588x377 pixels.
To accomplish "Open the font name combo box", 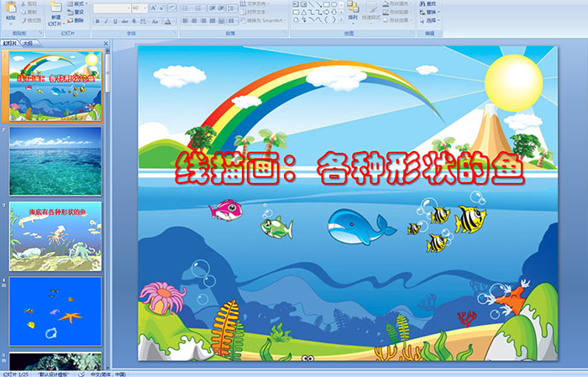I will point(112,8).
